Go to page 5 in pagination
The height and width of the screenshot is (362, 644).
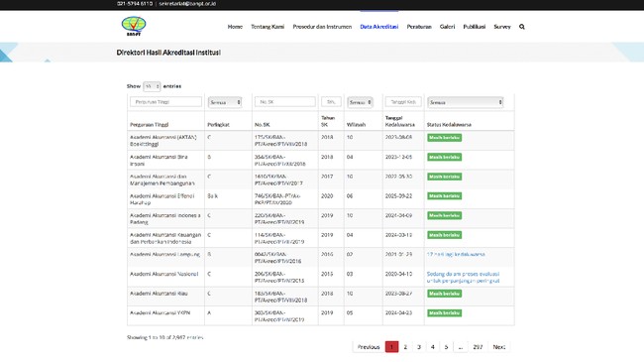pyautogui.click(x=446, y=347)
